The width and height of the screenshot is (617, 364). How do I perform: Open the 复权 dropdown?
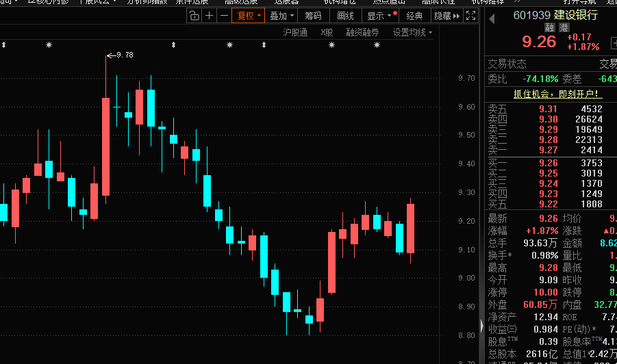click(x=249, y=16)
